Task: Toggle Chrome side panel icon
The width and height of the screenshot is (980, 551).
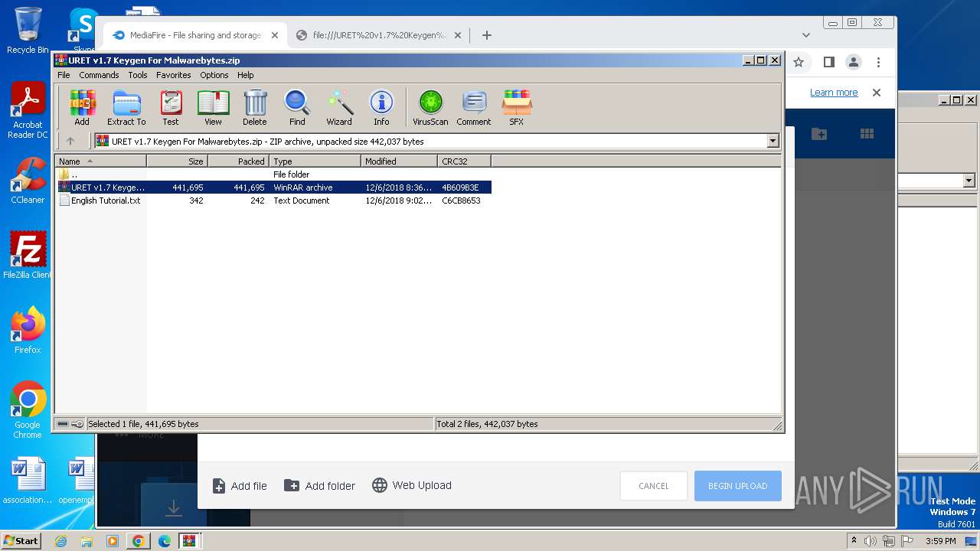Action: click(x=828, y=62)
